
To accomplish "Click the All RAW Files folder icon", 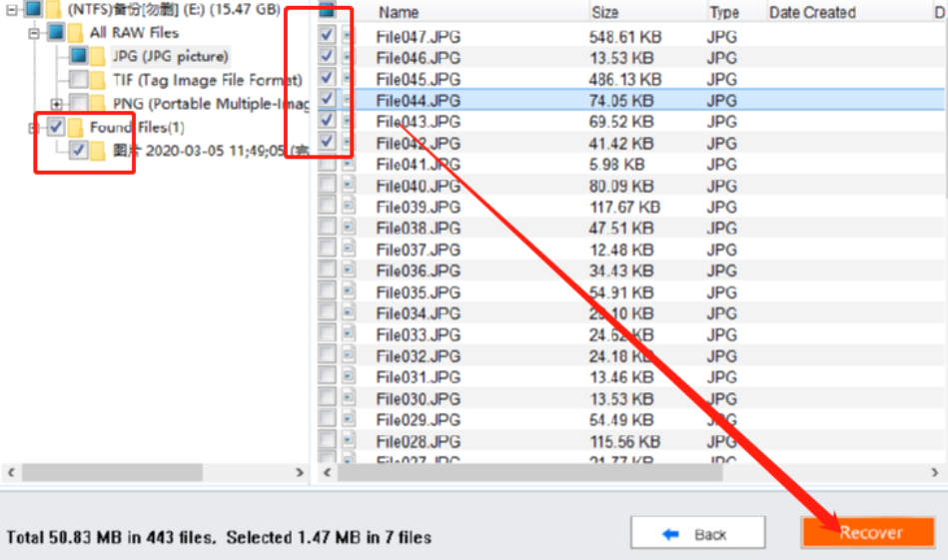I will pos(75,33).
